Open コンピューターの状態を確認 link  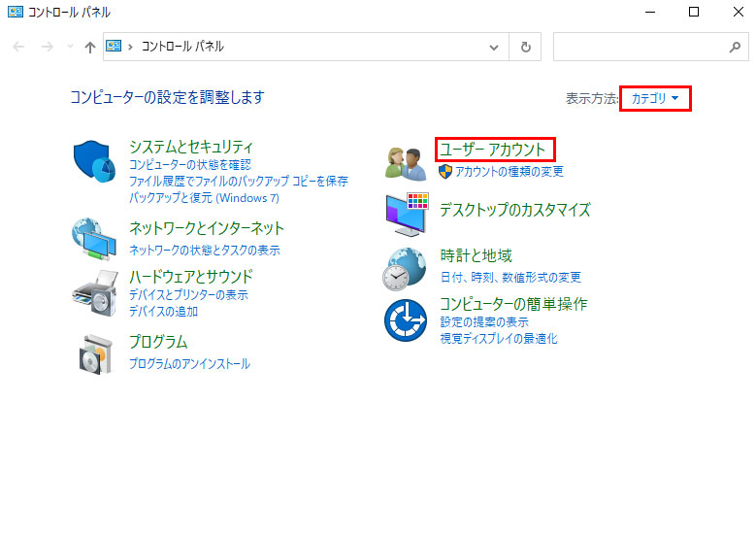tap(190, 165)
